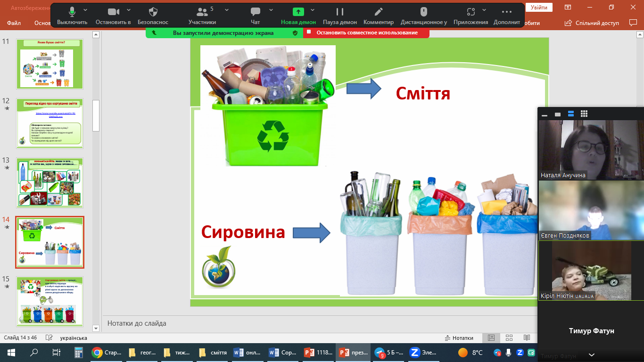644x362 pixels.
Task: Click slide panel scroll down arrow
Action: 96,328
